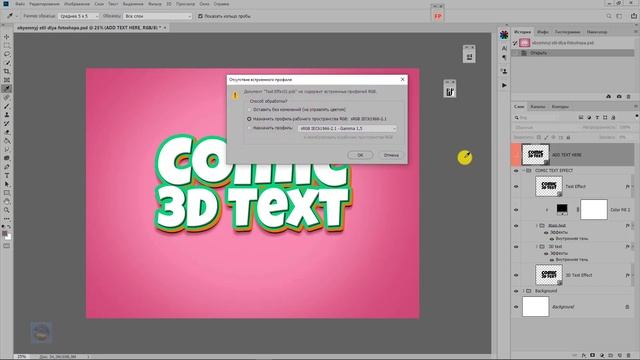This screenshot has height=360, width=640.
Task: Select the Crop tool
Action: coord(7,71)
